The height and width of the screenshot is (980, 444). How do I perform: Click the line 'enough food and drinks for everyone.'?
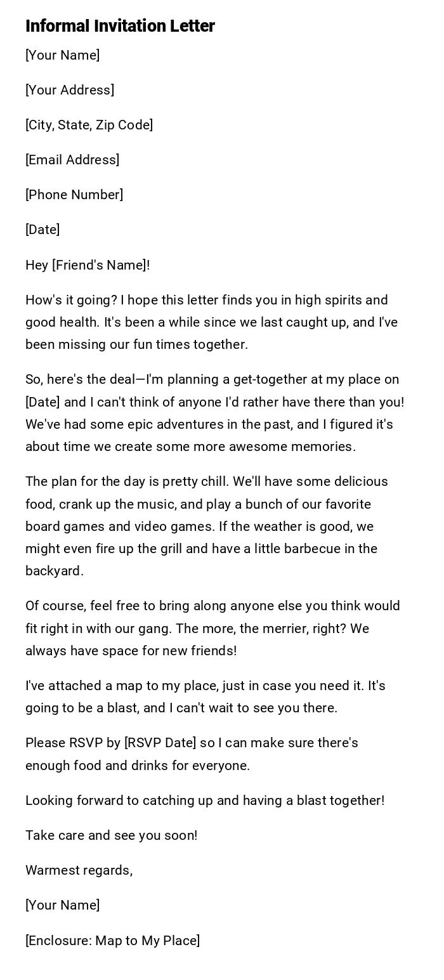point(138,766)
